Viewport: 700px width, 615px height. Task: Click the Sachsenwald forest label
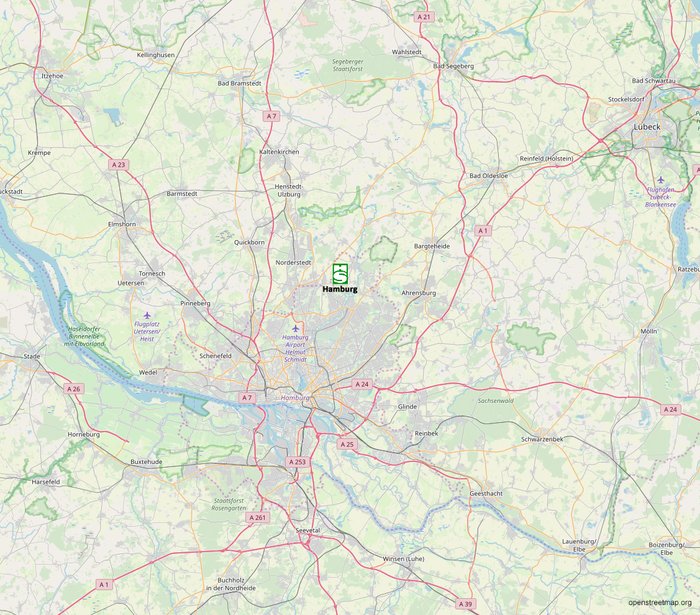tap(496, 401)
